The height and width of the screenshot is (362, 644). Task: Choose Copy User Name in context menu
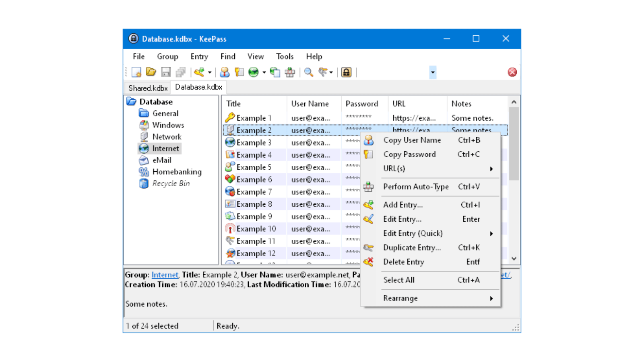pyautogui.click(x=430, y=140)
